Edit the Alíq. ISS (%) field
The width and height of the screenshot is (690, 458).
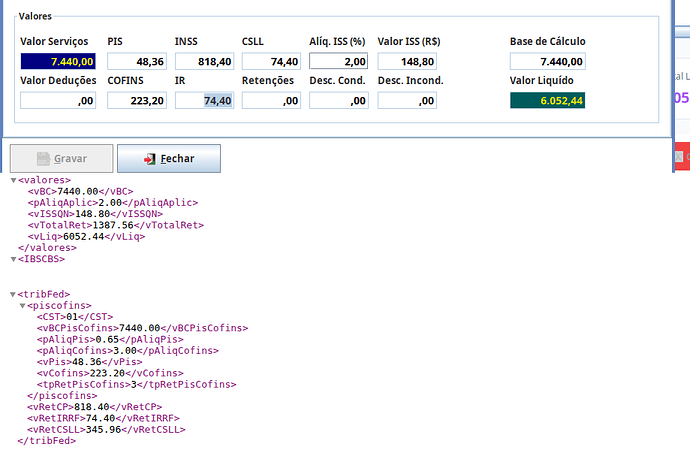coord(339,62)
